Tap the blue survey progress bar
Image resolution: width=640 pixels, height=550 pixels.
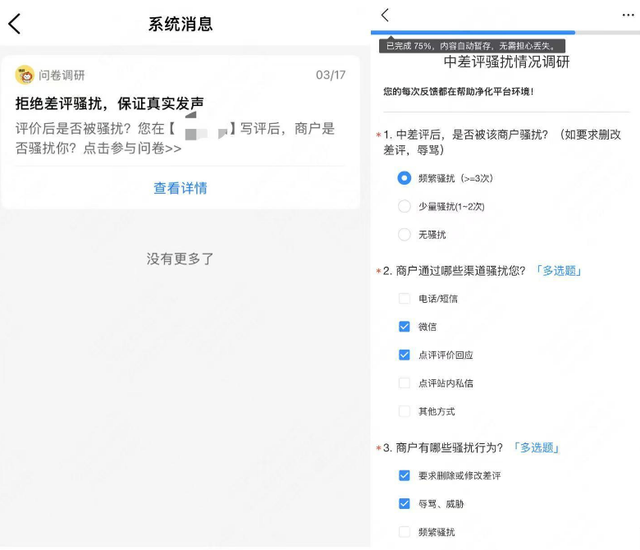coord(473,32)
